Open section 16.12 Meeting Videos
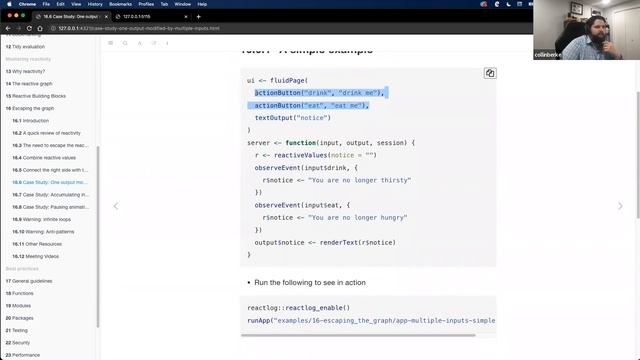The height and width of the screenshot is (360, 640). pos(36,256)
